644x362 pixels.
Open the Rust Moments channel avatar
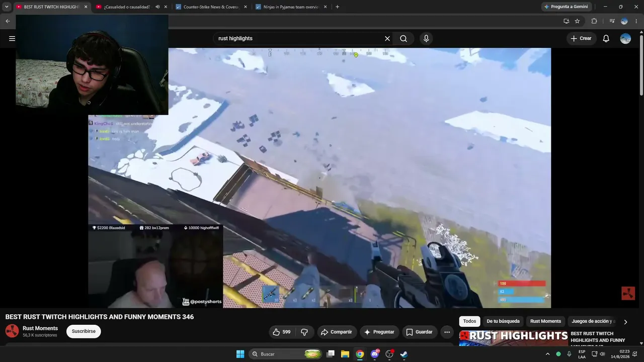pyautogui.click(x=12, y=331)
